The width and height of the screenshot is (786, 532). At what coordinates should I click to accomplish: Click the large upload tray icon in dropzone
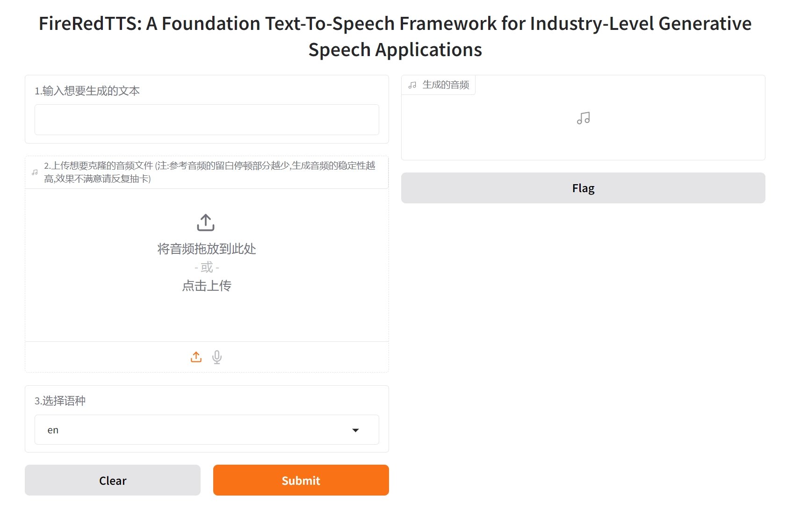pyautogui.click(x=206, y=223)
